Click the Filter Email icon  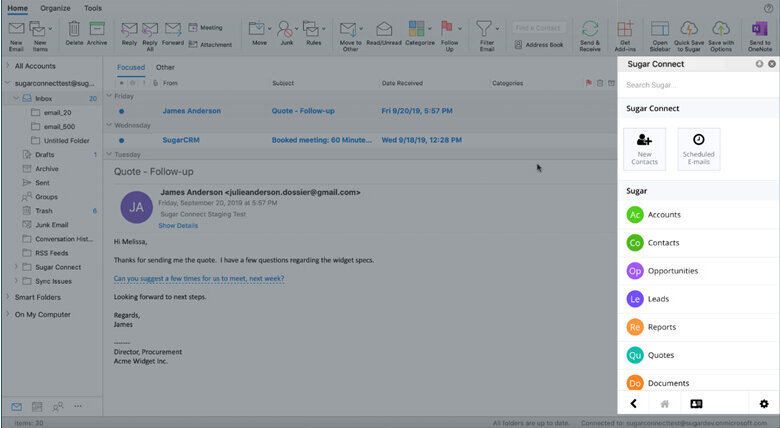[x=484, y=29]
